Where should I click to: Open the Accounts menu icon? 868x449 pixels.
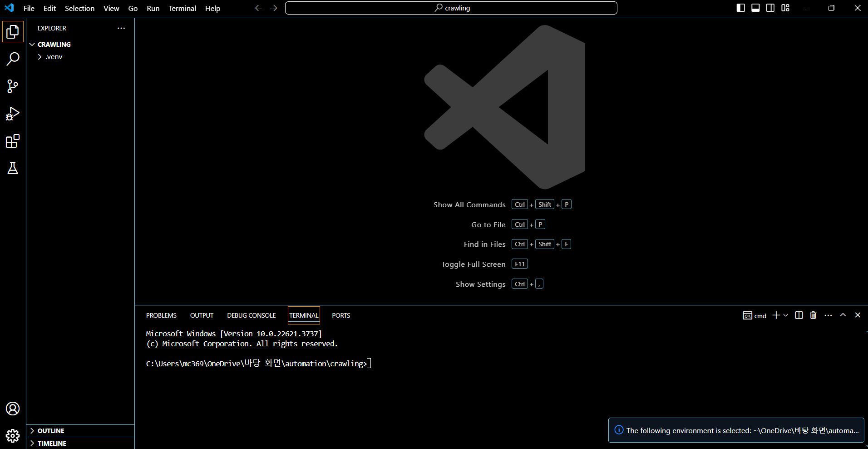click(x=13, y=409)
